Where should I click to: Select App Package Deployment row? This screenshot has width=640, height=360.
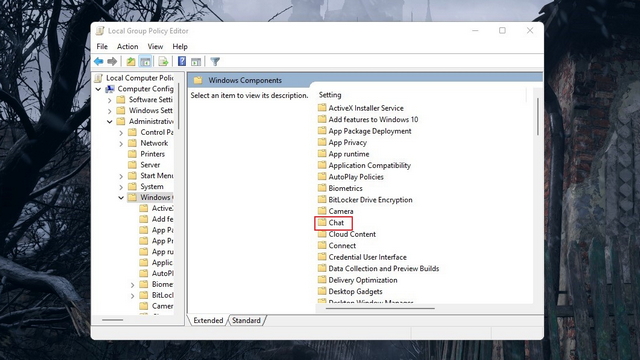tap(370, 131)
